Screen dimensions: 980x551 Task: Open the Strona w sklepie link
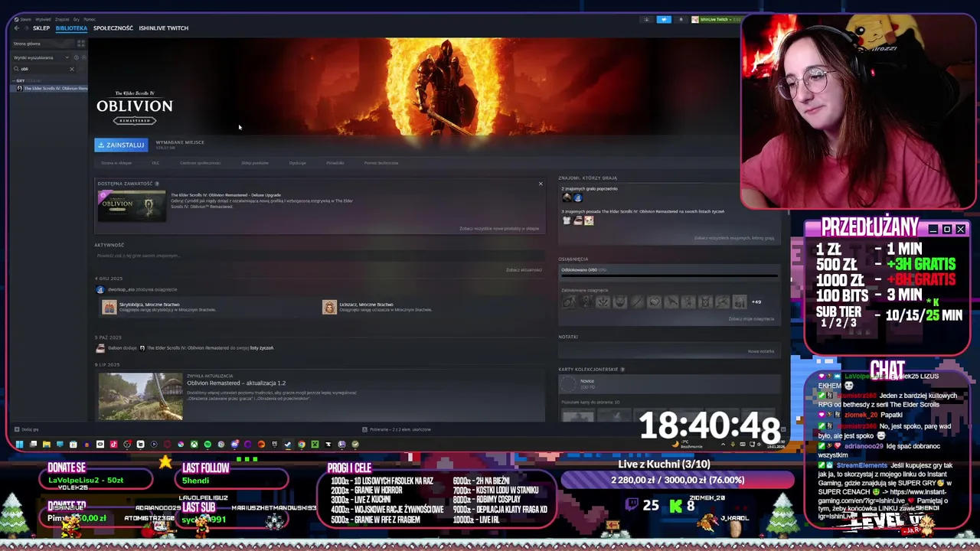(x=117, y=163)
